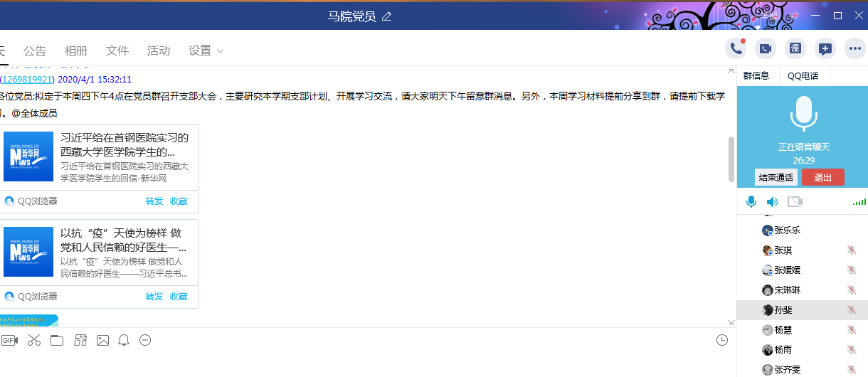Start a voice call with the phone icon
Viewport: 868px width, 377px height.
[736, 49]
